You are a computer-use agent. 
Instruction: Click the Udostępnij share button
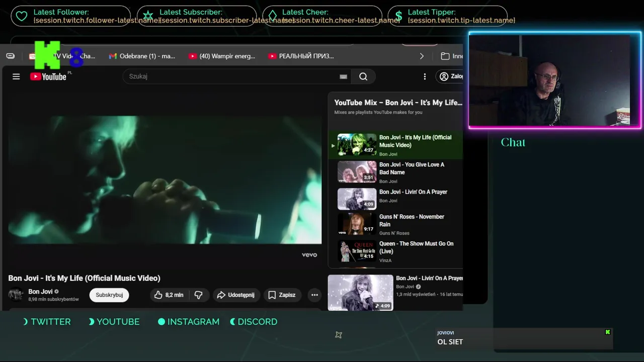coord(236,295)
